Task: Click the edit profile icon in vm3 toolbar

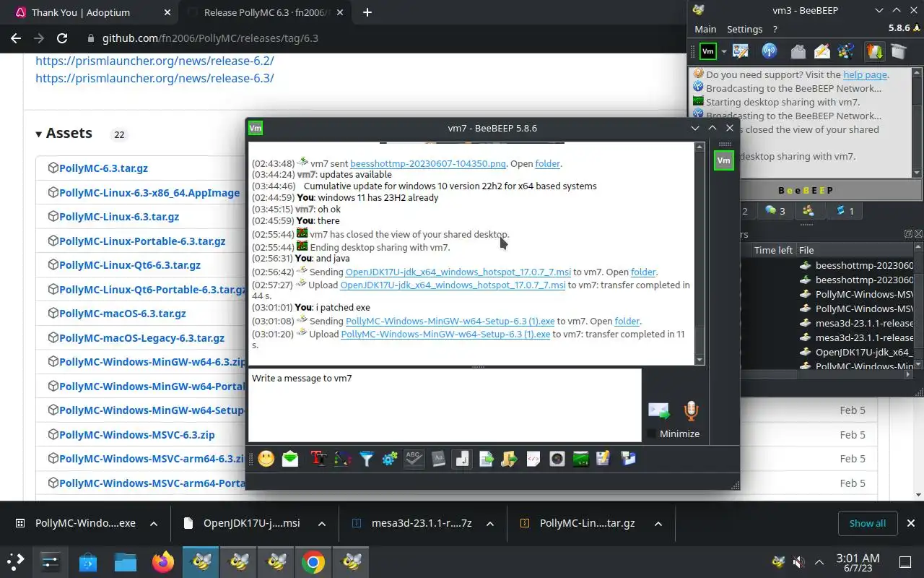Action: [x=741, y=51]
